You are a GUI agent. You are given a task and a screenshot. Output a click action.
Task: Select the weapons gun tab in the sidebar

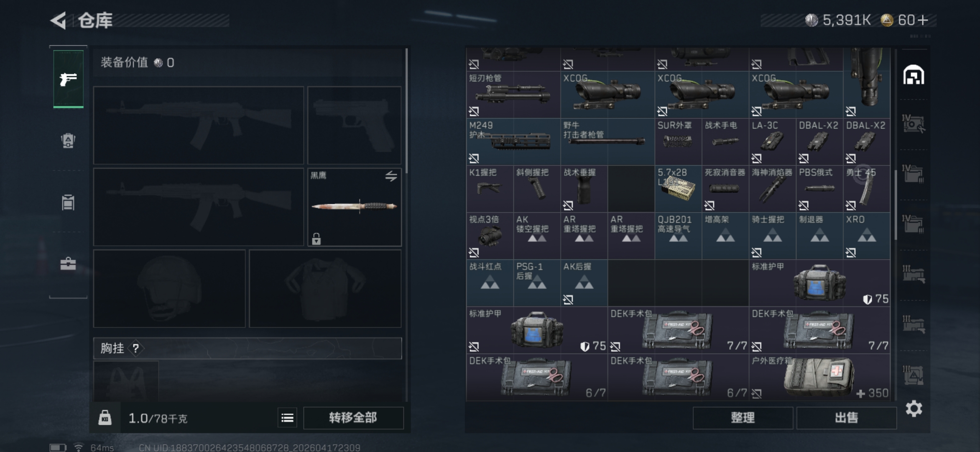[x=68, y=79]
